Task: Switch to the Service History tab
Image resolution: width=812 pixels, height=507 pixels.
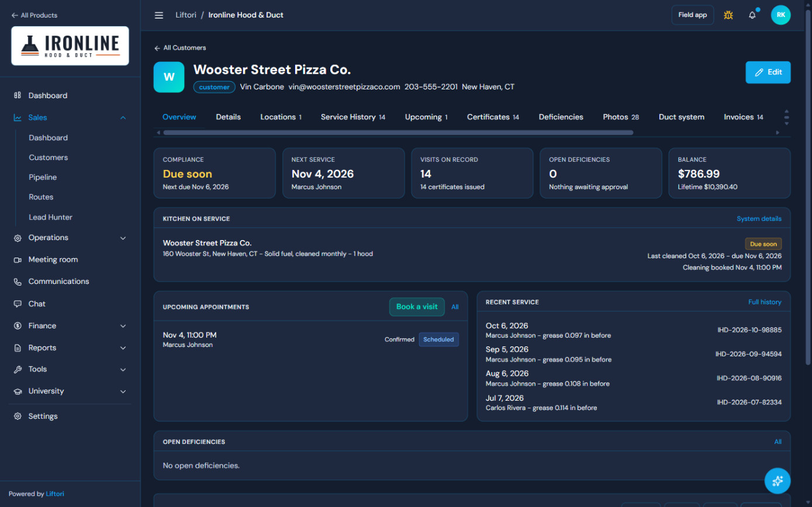Action: point(353,117)
